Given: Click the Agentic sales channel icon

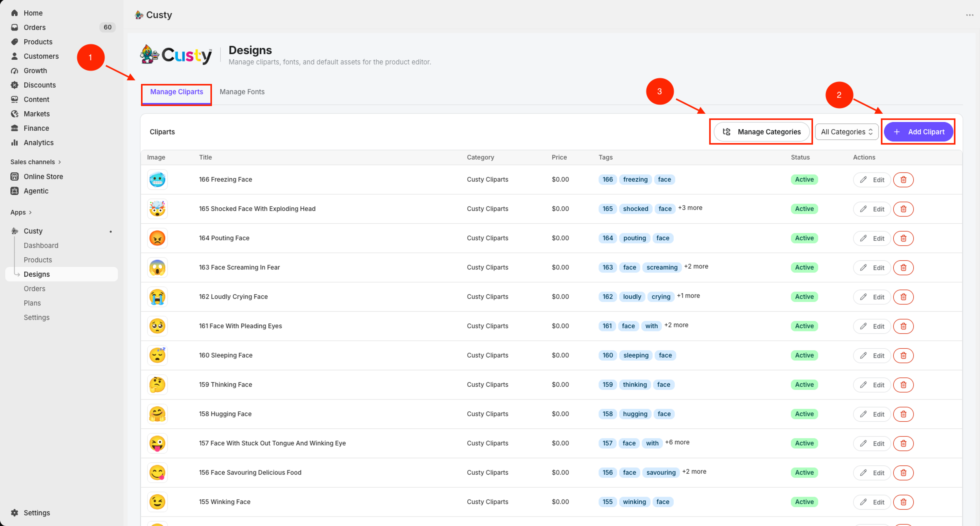Looking at the screenshot, I should pyautogui.click(x=14, y=191).
